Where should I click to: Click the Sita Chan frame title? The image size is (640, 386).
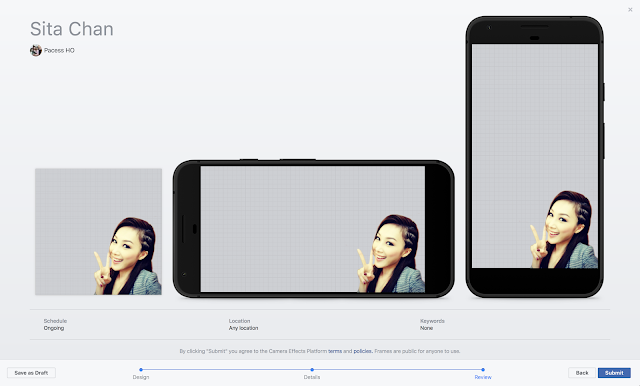pyautogui.click(x=72, y=29)
